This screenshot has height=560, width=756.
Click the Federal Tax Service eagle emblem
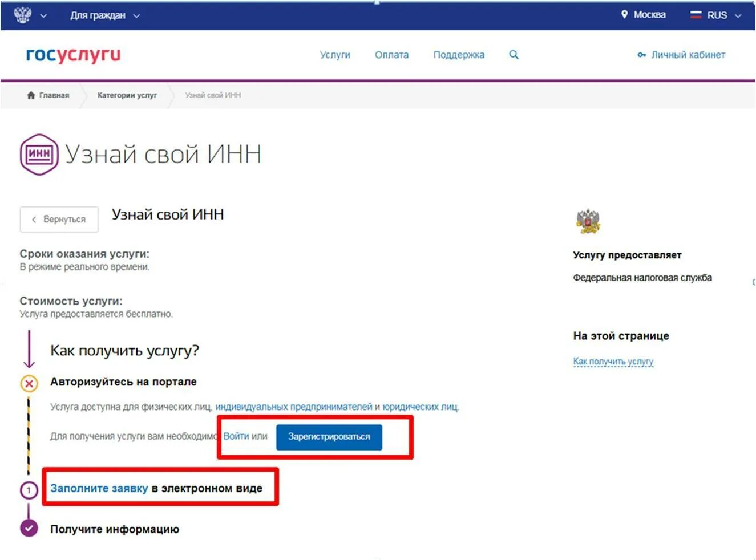click(x=588, y=221)
